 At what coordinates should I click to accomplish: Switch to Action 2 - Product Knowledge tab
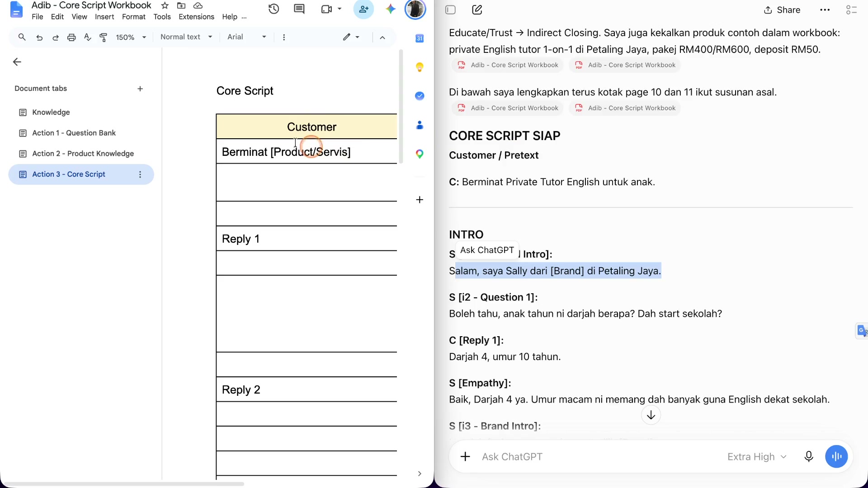coord(83,154)
